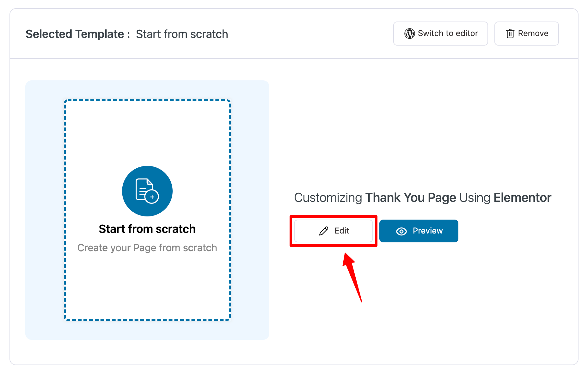Click Switch to editor
This screenshot has width=588, height=374.
point(440,33)
